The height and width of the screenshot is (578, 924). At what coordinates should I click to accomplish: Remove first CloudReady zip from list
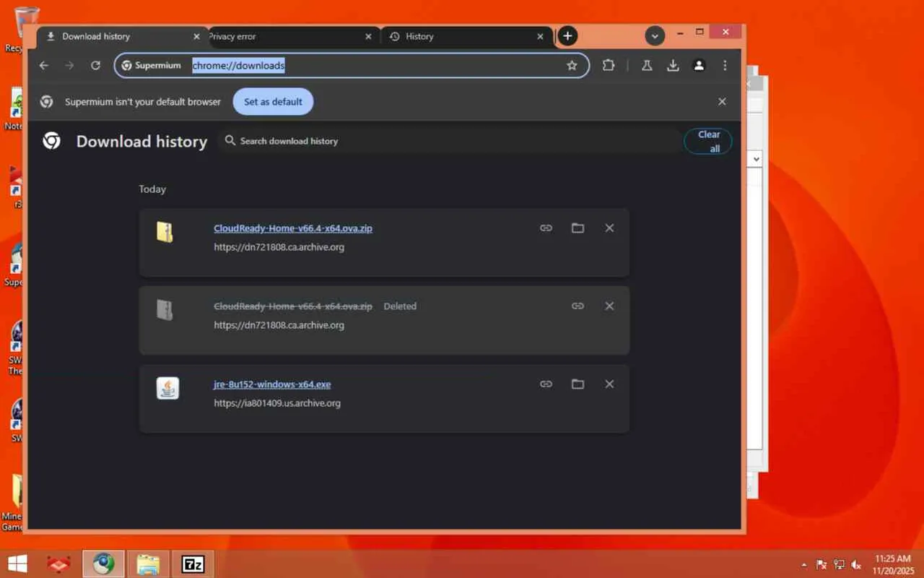[x=609, y=228]
